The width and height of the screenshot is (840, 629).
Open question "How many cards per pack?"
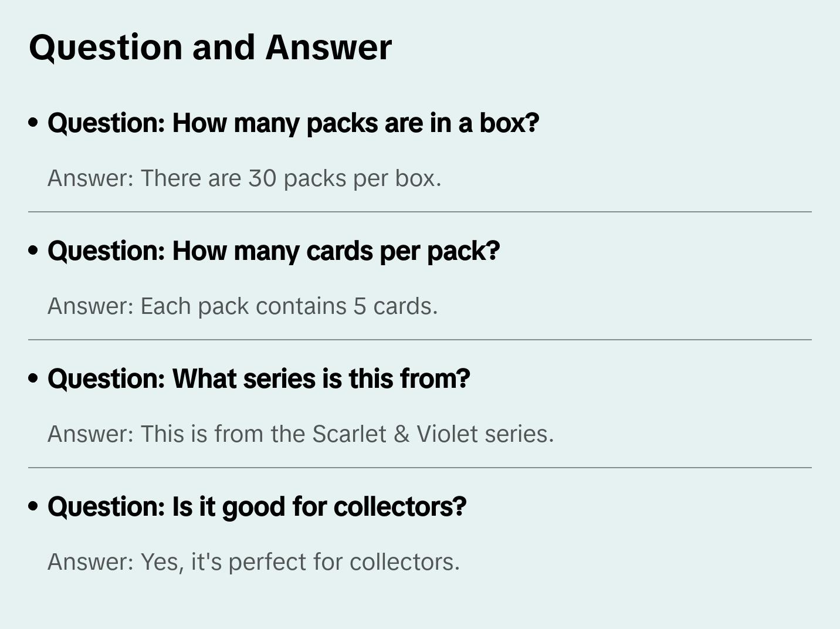click(x=273, y=251)
